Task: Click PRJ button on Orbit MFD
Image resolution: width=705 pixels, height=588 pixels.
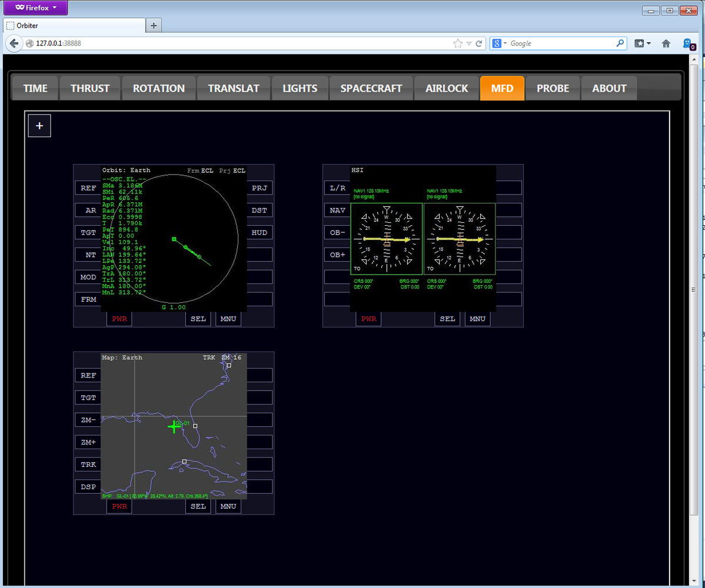Action: click(260, 188)
